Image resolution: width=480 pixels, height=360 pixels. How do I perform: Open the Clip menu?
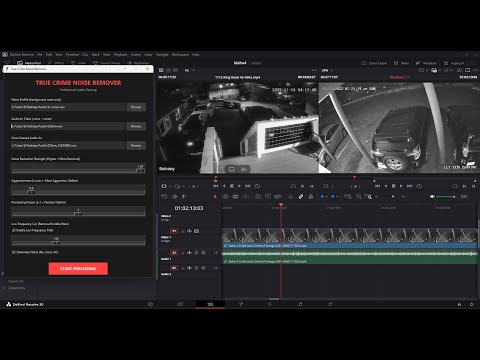pos(85,54)
